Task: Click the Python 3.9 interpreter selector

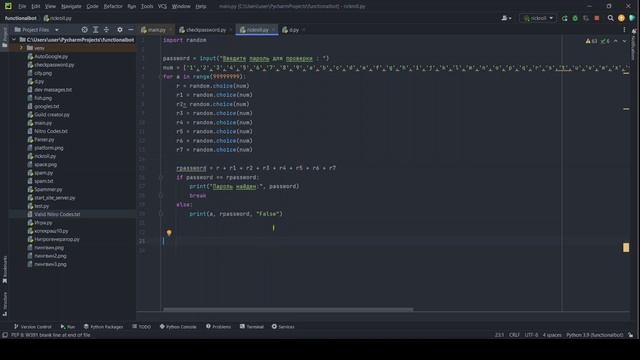Action: tap(595, 335)
